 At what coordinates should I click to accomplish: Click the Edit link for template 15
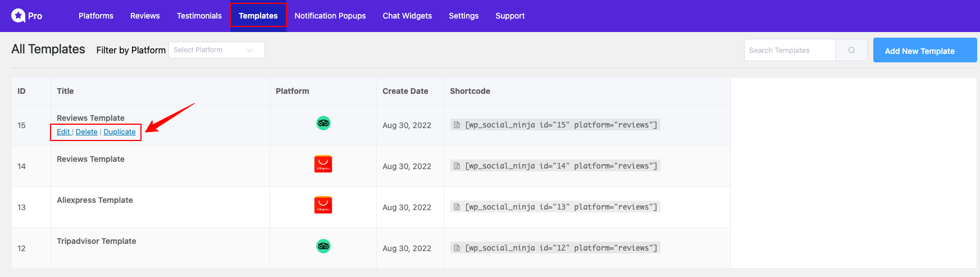click(63, 132)
